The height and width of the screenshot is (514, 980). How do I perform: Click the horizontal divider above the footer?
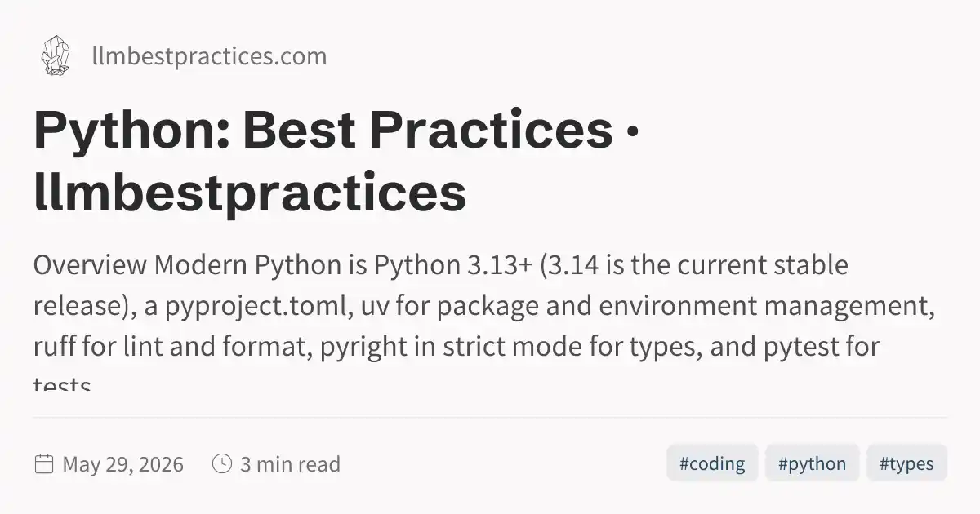pyautogui.click(x=490, y=417)
